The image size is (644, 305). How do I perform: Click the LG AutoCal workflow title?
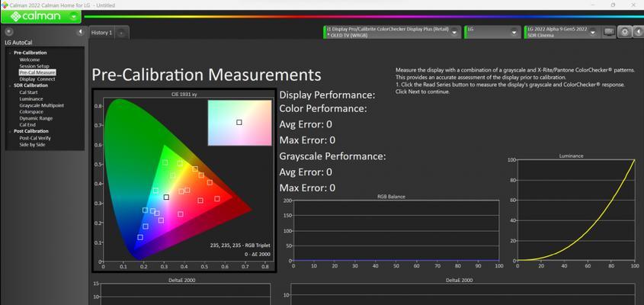pos(18,43)
